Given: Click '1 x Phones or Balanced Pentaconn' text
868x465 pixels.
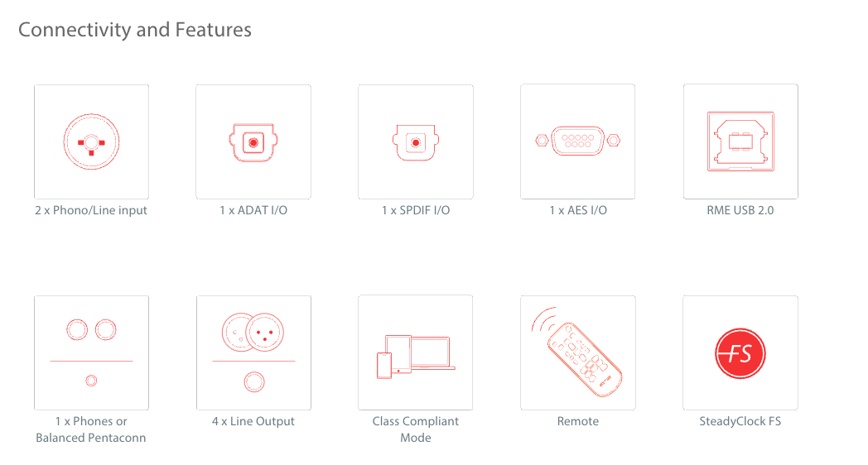Looking at the screenshot, I should click(91, 429).
